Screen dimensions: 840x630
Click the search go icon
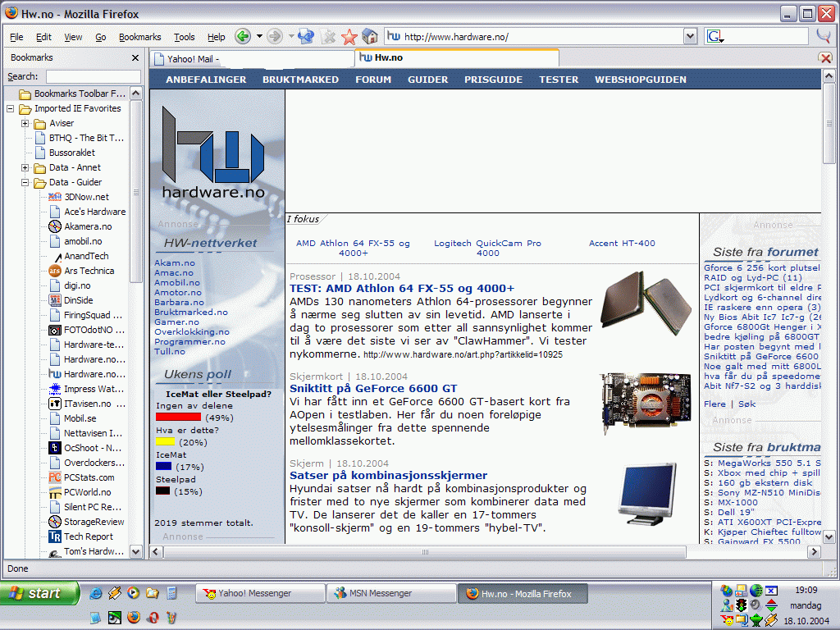[x=824, y=36]
